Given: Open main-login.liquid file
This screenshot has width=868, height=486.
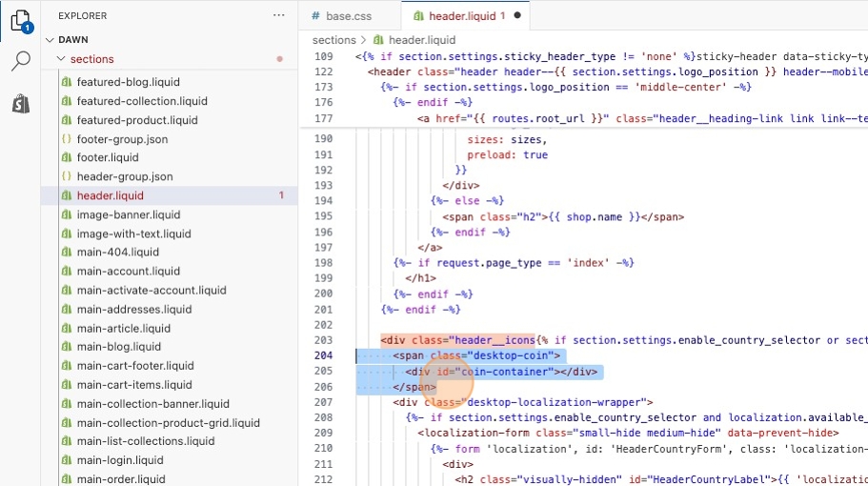Looking at the screenshot, I should click(120, 460).
